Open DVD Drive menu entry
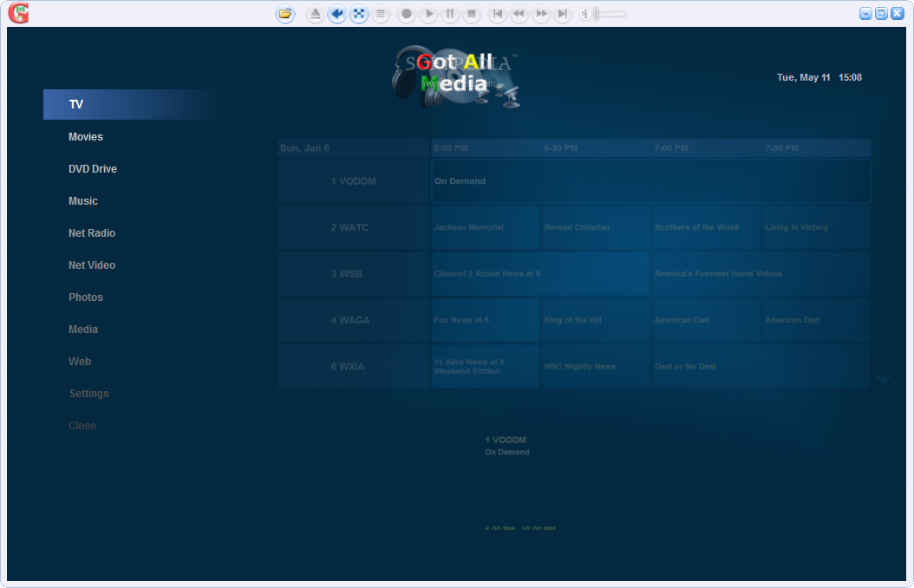914x588 pixels. [x=93, y=168]
